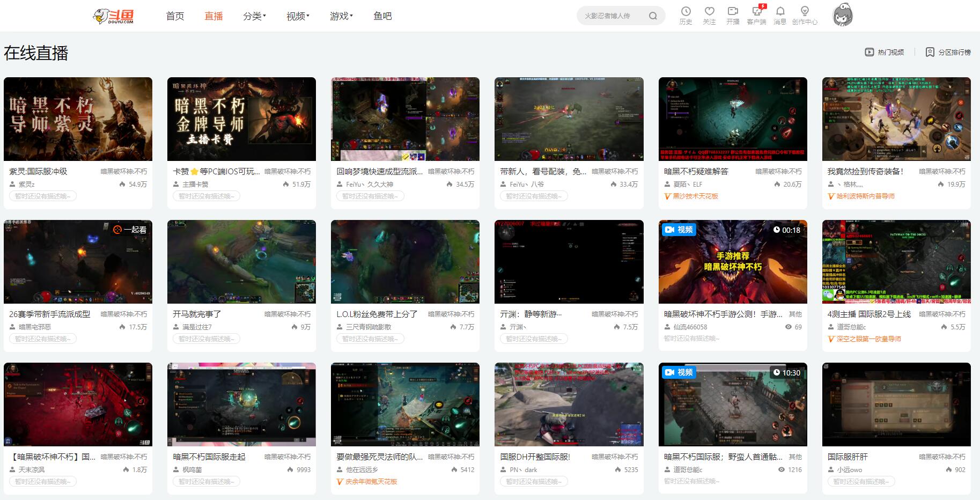Click streamer name FeiYu丶久久大神

[x=370, y=184]
